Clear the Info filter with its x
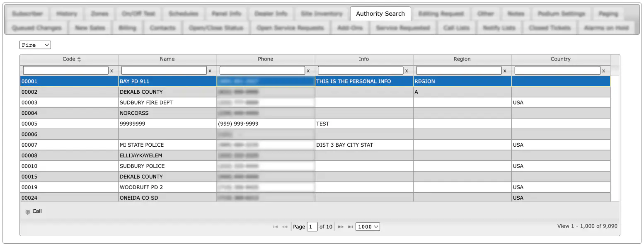This screenshot has width=644, height=247. (406, 71)
